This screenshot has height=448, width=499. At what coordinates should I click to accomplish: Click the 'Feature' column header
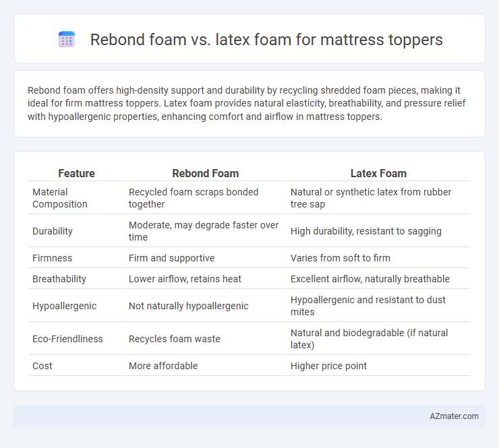76,173
